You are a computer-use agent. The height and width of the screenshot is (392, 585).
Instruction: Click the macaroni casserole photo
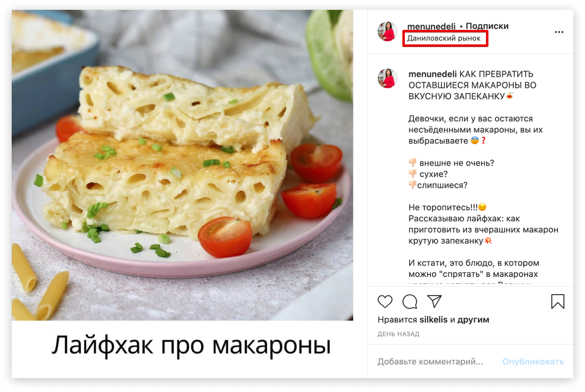pyautogui.click(x=183, y=165)
